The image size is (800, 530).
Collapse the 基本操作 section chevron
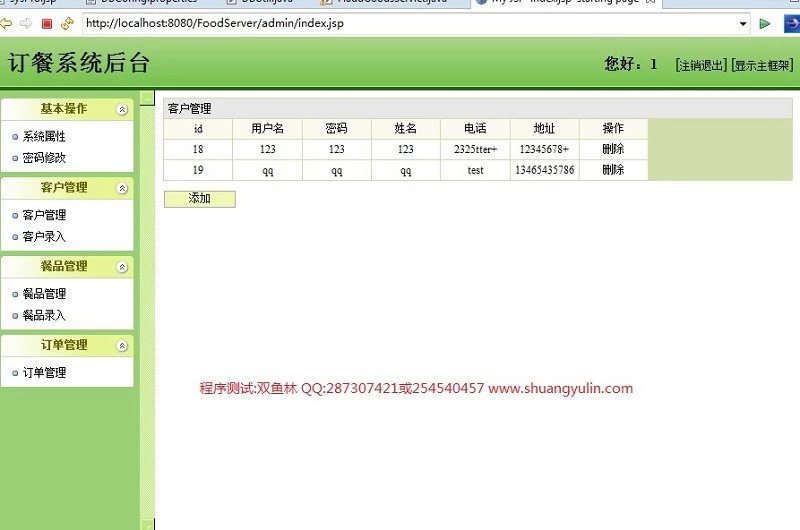(x=122, y=109)
